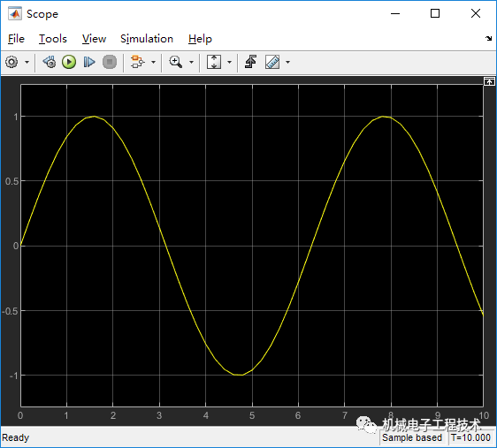Click the 'T=10.000' time status field
Image resolution: width=497 pixels, height=448 pixels.
click(470, 437)
